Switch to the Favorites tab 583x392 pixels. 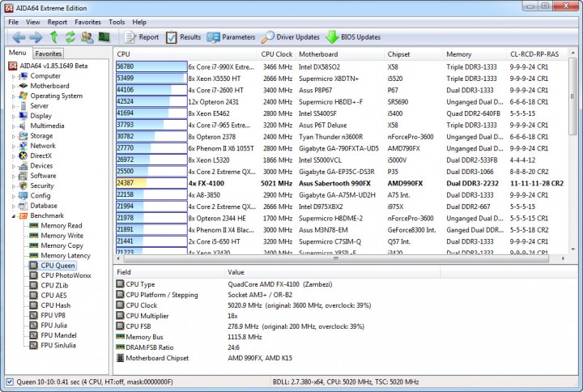[x=49, y=53]
